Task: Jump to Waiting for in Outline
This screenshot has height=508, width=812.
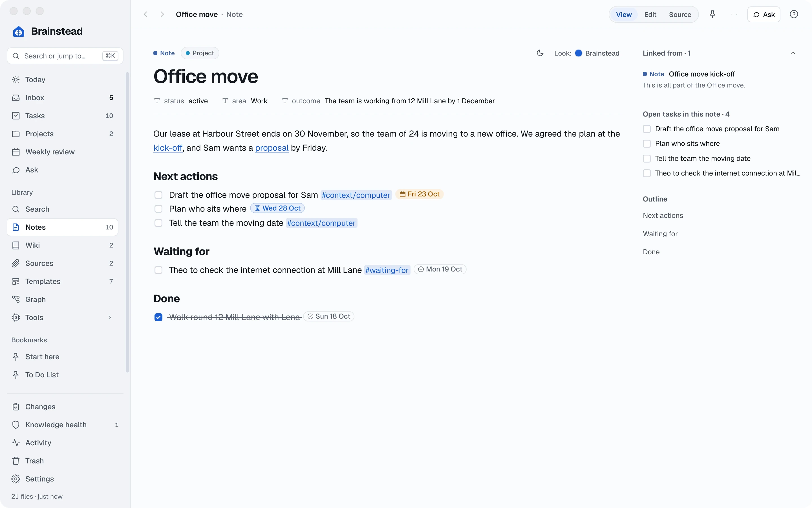Action: pos(660,234)
